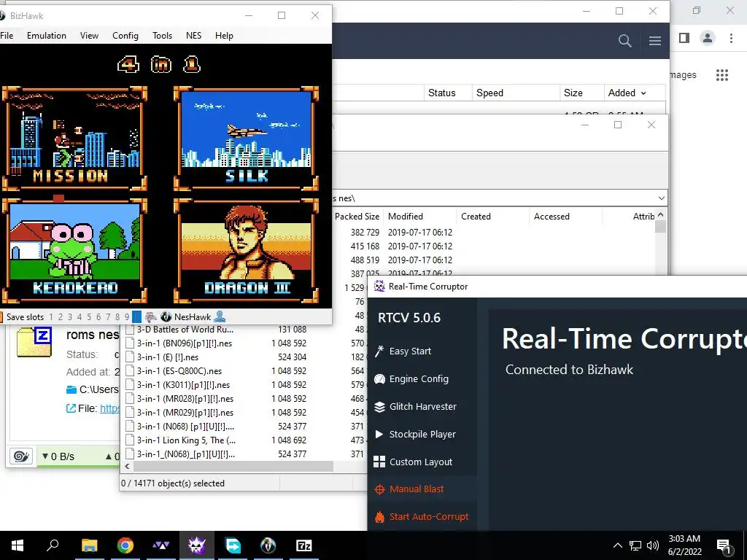Click the 7-Zip horizontal scrollbar left arrow
747x560 pixels.
pos(127,466)
